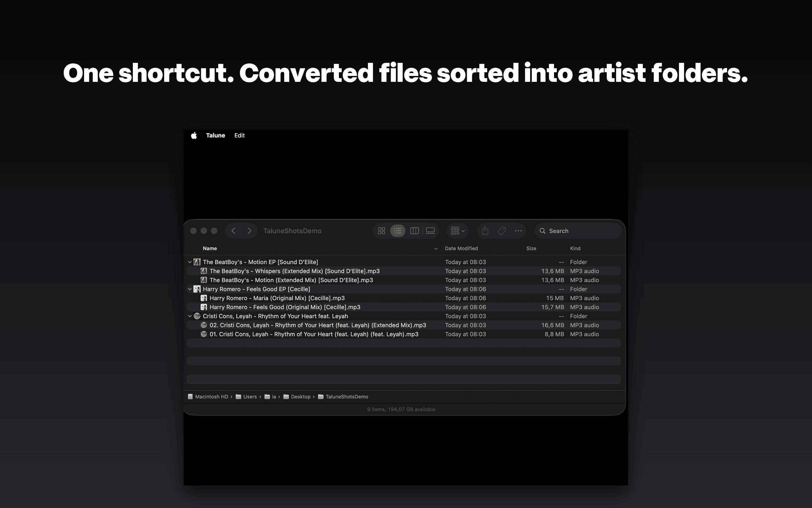812x508 pixels.
Task: Focus the Search field
Action: (578, 231)
